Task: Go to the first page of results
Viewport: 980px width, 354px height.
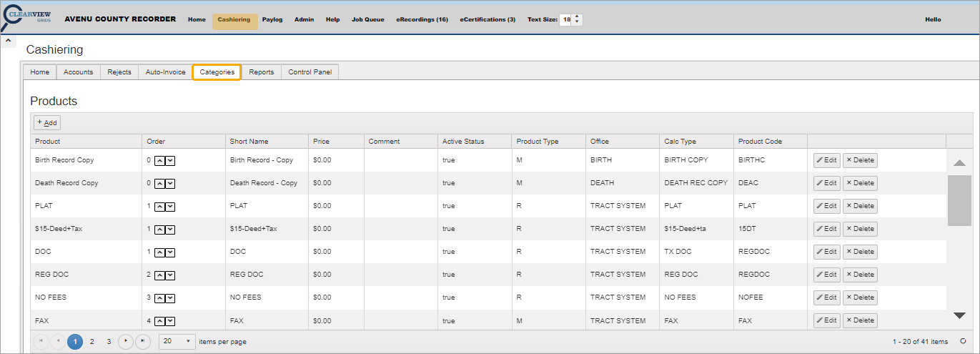Action: pos(41,342)
